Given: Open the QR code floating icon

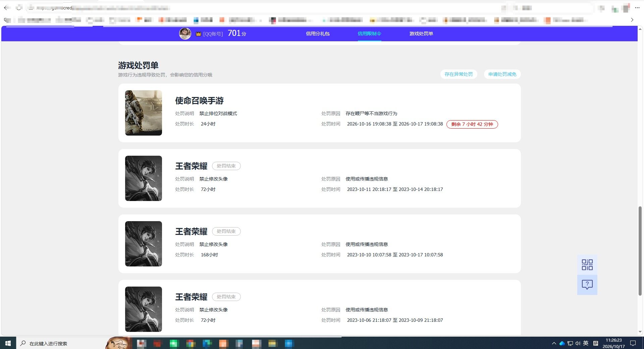Looking at the screenshot, I should point(587,265).
